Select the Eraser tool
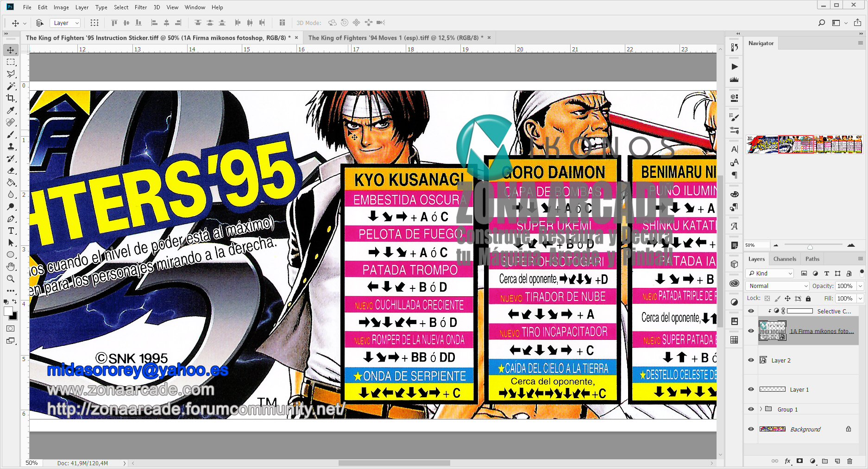The height and width of the screenshot is (469, 868). [11, 170]
